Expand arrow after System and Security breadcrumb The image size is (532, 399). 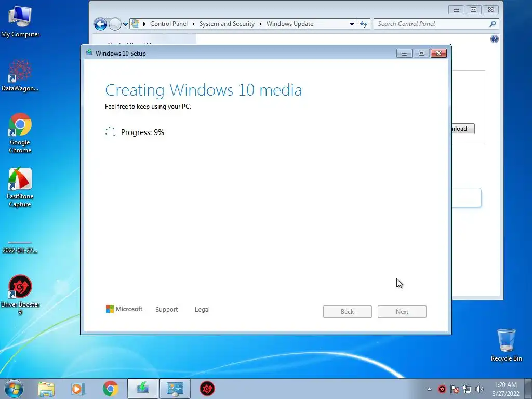coord(260,24)
